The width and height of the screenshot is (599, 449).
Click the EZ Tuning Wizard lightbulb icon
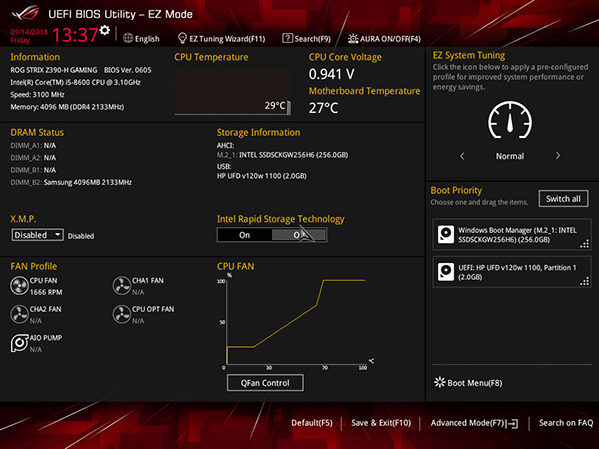point(182,38)
